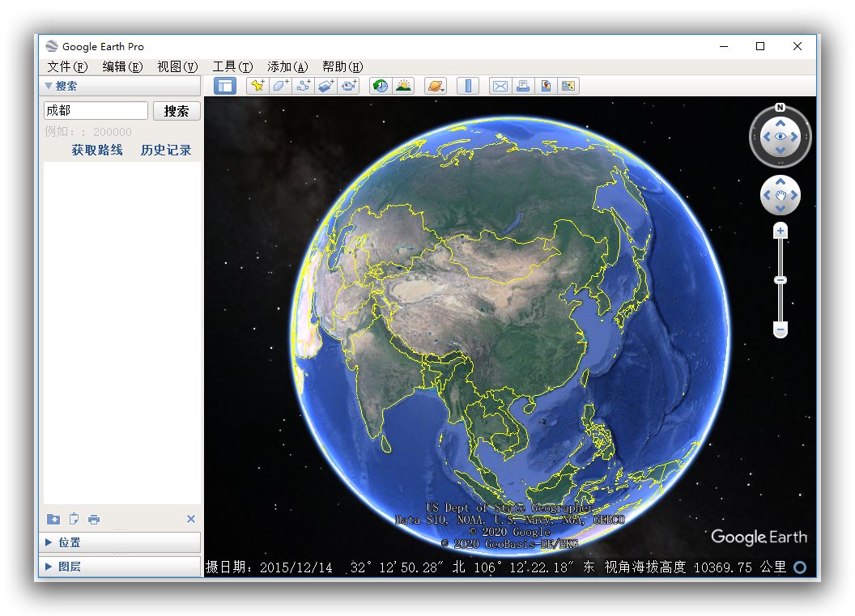Zoom in using the zoom slider plus
The width and height of the screenshot is (855, 616).
pyautogui.click(x=780, y=231)
